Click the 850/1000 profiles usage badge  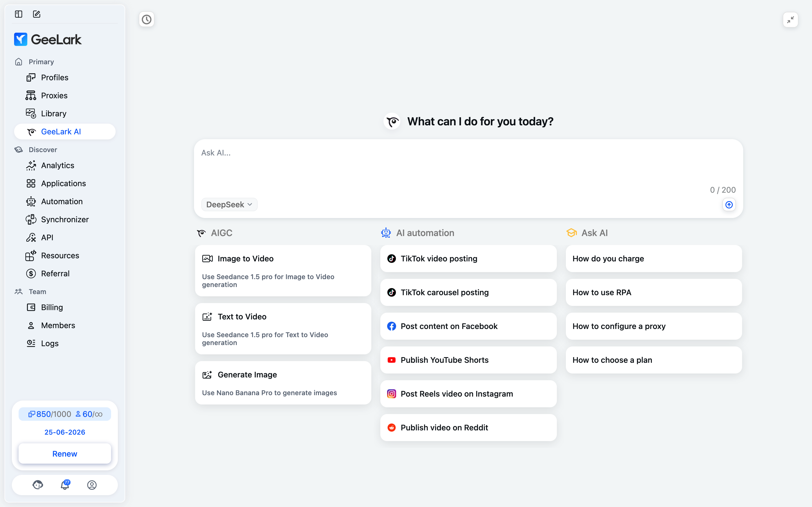click(x=50, y=414)
